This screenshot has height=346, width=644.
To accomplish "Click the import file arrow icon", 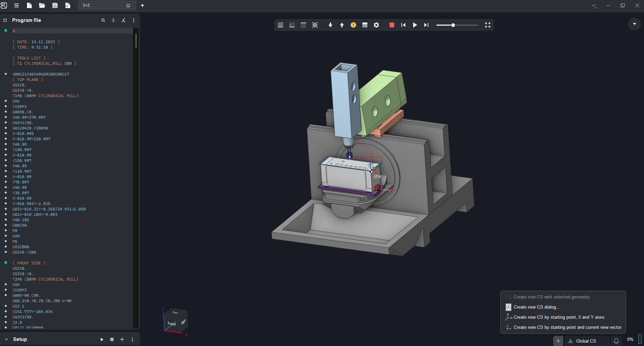I will tap(68, 5).
